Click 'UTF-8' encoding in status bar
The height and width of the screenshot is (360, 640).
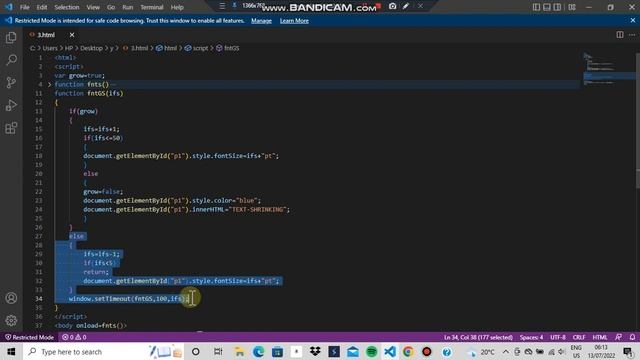(x=558, y=337)
